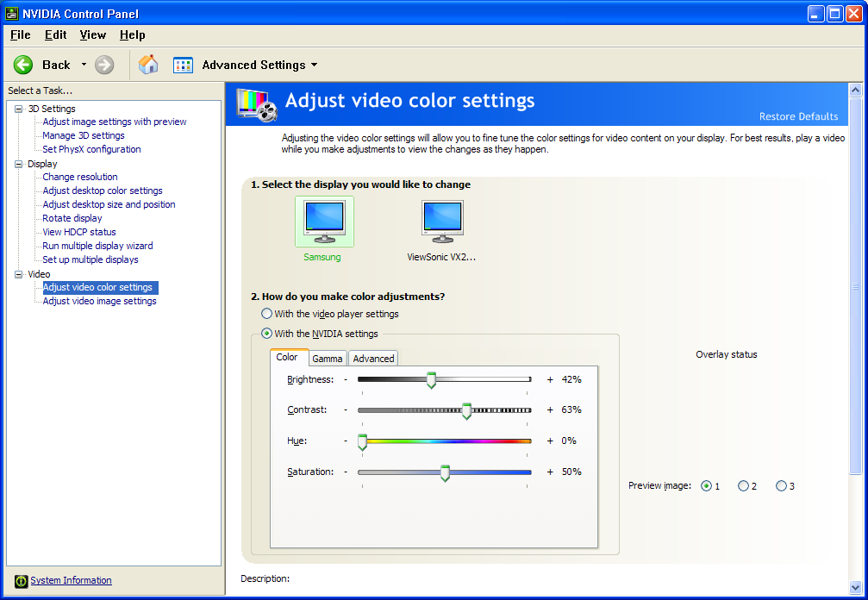Click the Video tree label

pos(39,274)
